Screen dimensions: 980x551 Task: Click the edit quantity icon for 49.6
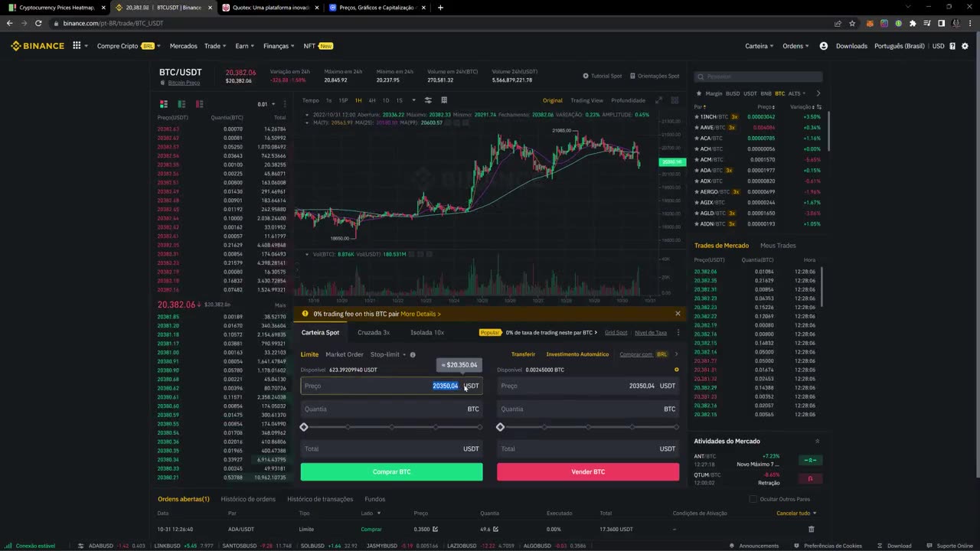pos(495,529)
